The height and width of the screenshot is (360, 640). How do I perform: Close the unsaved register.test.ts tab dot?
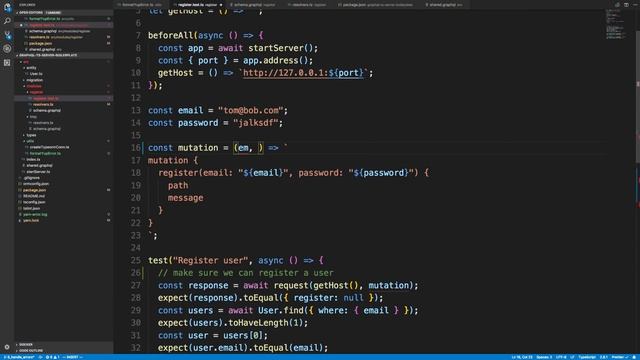221,5
